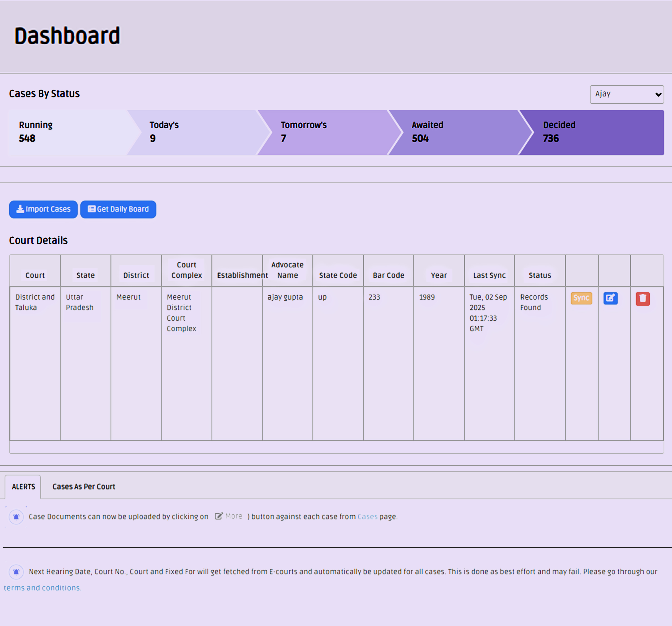This screenshot has width=672, height=626.
Task: Click the Last Sync column header
Action: [489, 275]
